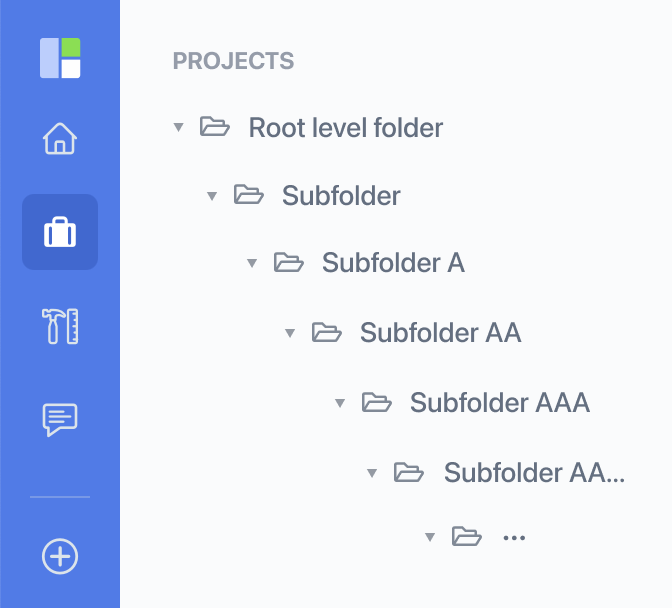The width and height of the screenshot is (672, 608).
Task: Click folder icon of the ellipsis item
Action: (467, 536)
